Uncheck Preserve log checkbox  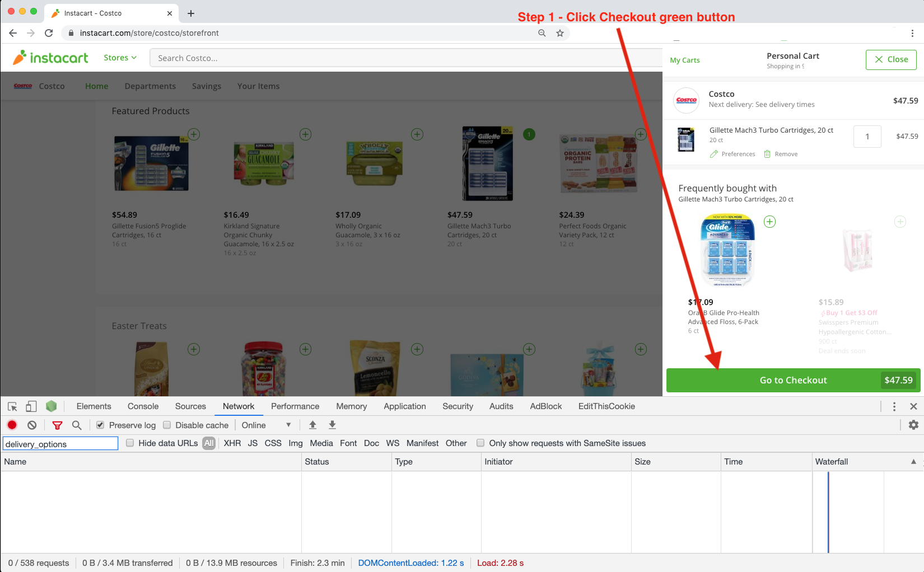(100, 425)
